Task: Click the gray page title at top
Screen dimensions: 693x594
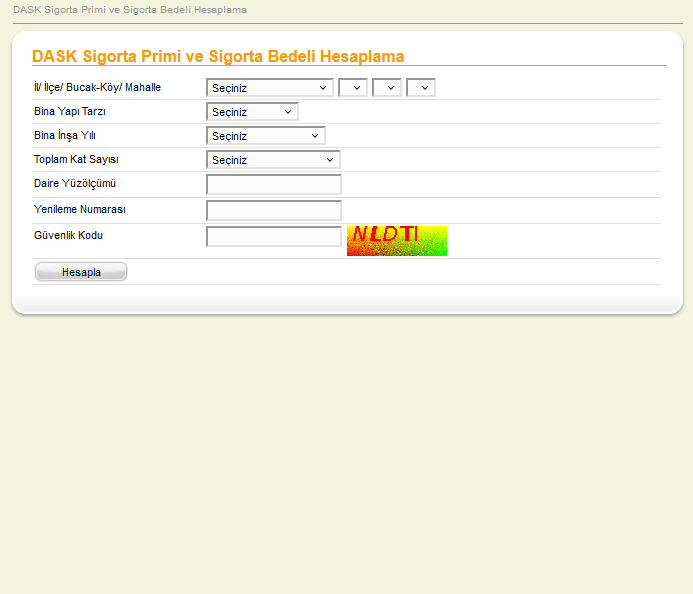Action: pyautogui.click(x=129, y=10)
